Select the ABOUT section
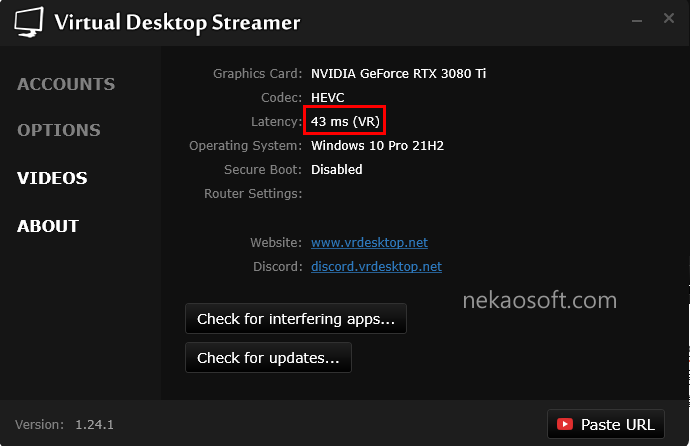690x446 pixels. pos(48,226)
